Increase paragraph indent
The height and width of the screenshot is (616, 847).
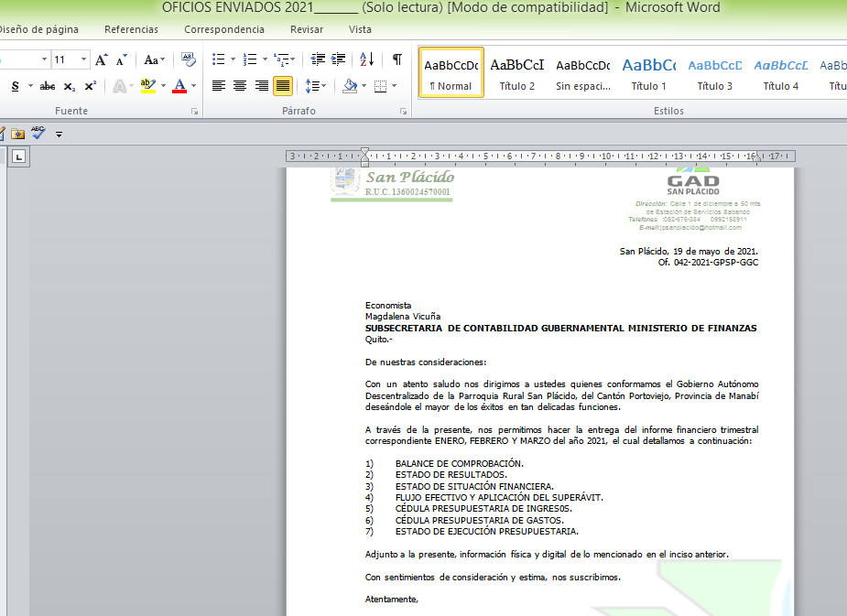[x=338, y=60]
